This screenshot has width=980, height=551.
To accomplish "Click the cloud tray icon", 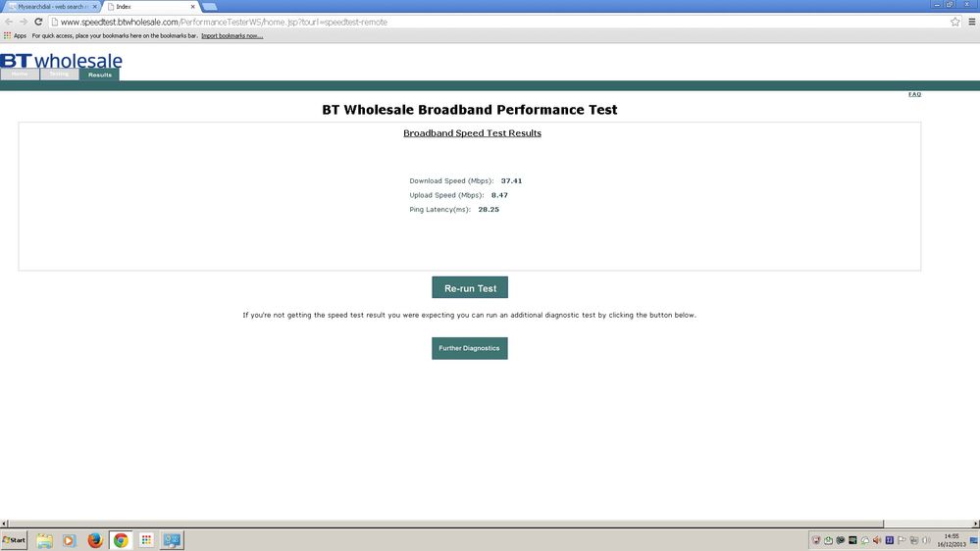I will coord(865,540).
